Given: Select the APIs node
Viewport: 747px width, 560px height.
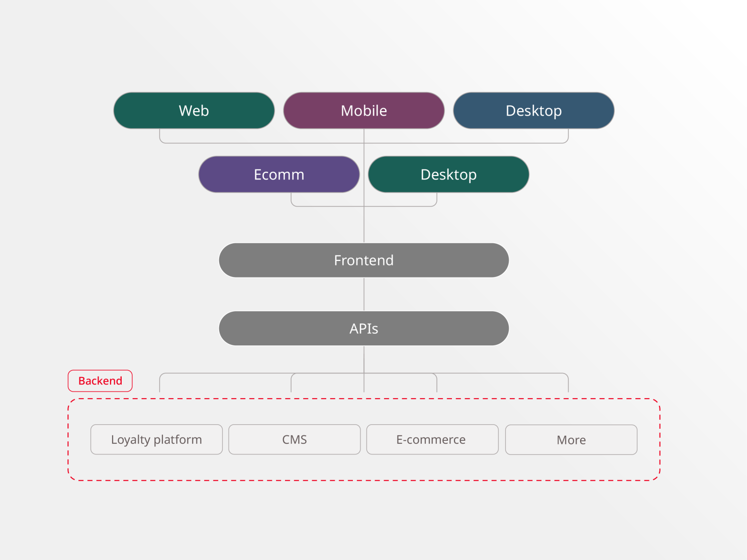Looking at the screenshot, I should click(363, 328).
